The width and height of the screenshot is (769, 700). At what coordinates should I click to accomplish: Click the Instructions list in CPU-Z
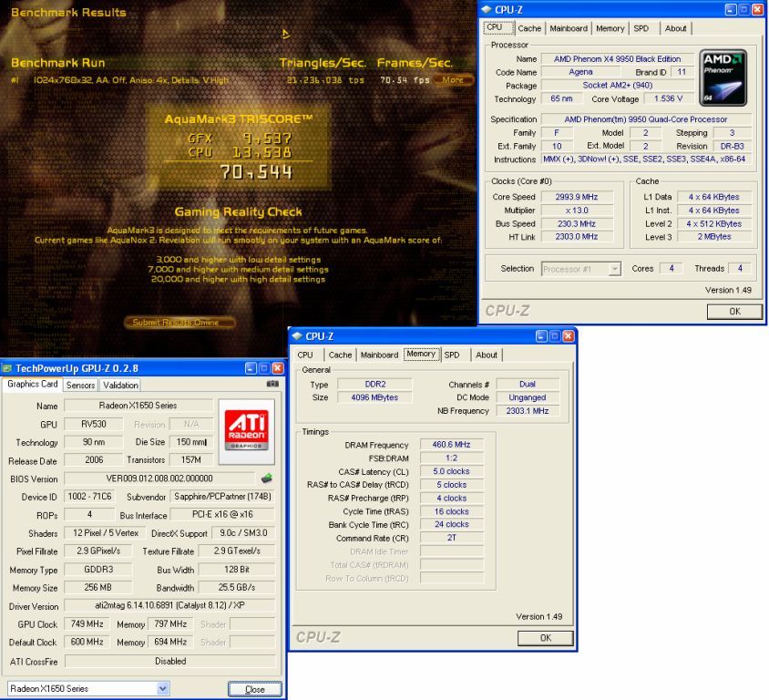(646, 159)
